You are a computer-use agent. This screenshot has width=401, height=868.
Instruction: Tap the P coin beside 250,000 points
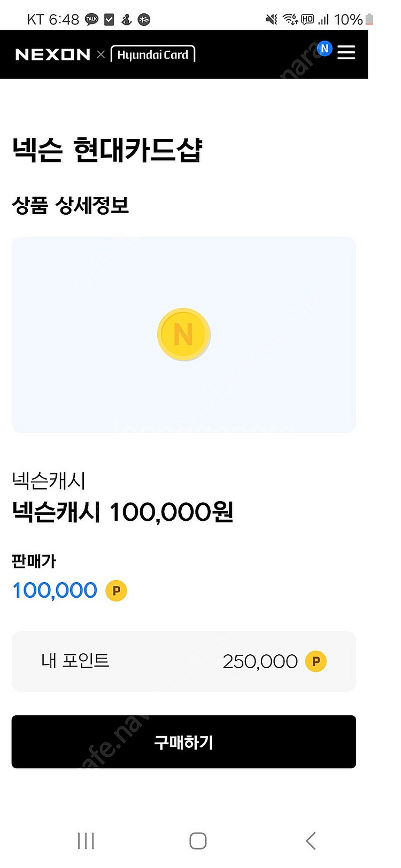pos(315,661)
